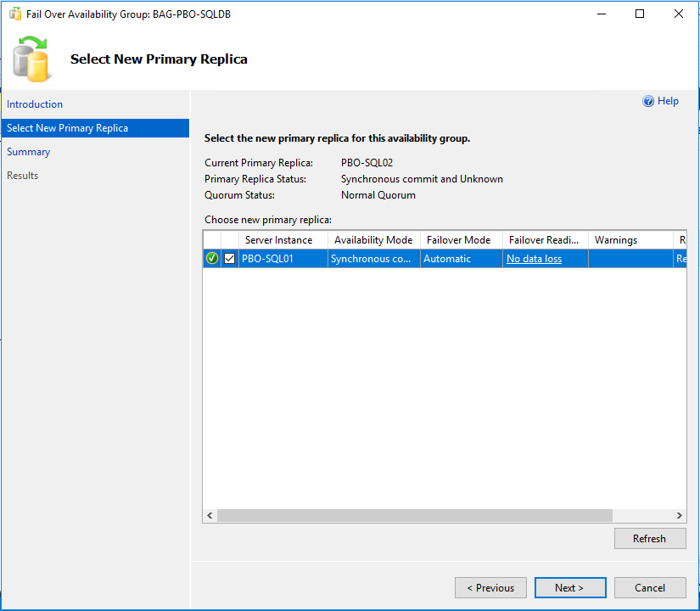Click the Next button

[x=570, y=588]
